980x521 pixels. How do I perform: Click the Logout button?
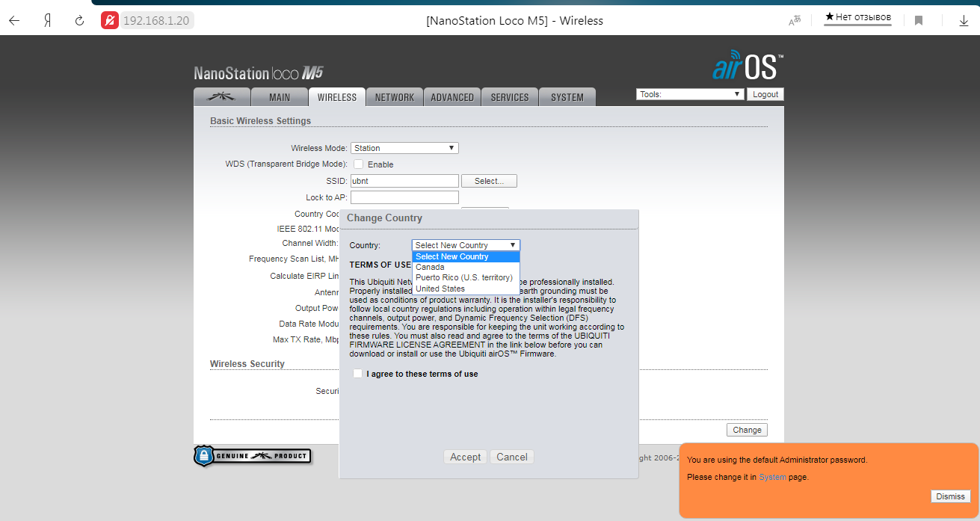click(x=765, y=94)
